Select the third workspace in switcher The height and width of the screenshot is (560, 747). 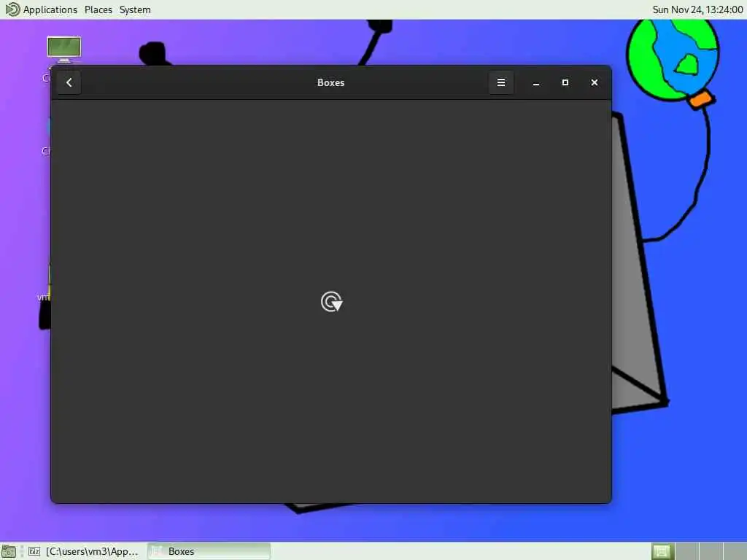[x=711, y=551]
